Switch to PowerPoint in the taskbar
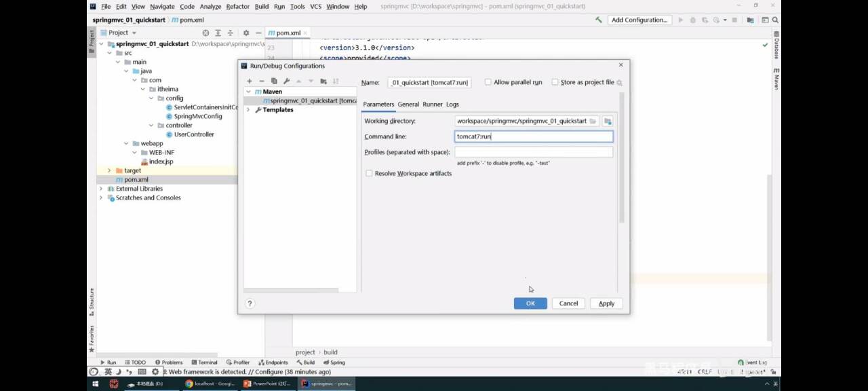Screen dimensions: 868x391 click(x=268, y=384)
